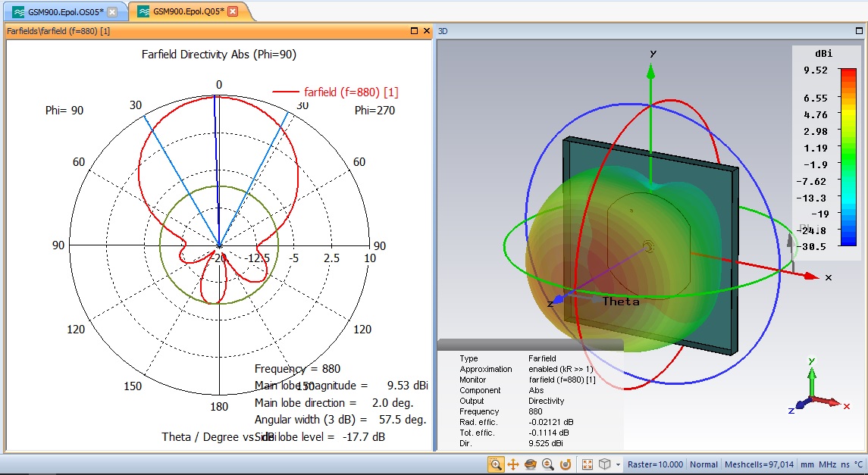Click the dBi color scale bar
The width and height of the screenshot is (868, 475).
848,158
